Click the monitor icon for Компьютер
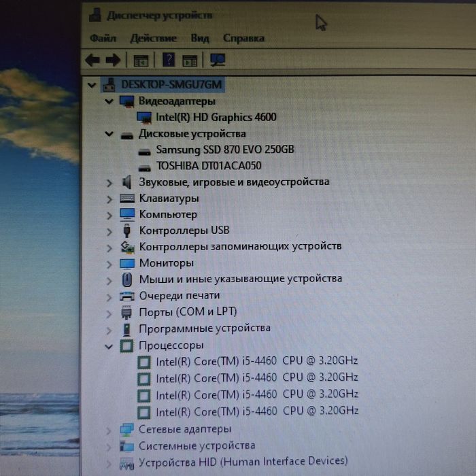This screenshot has height=476, width=476. pos(127,215)
